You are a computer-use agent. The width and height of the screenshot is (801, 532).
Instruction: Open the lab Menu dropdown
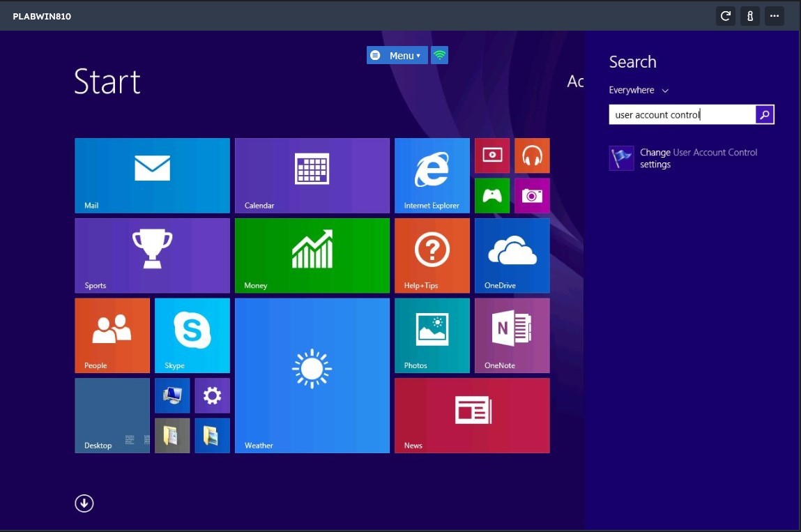coord(397,55)
